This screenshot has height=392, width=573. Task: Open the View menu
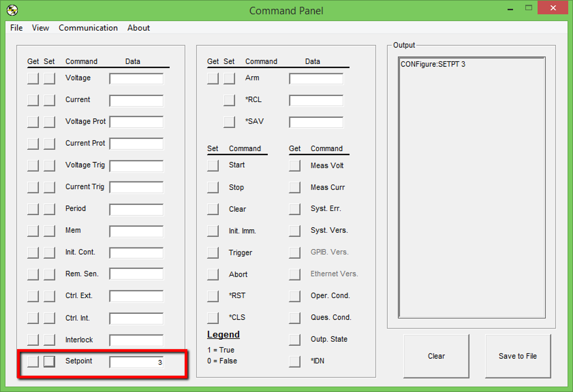pos(41,28)
